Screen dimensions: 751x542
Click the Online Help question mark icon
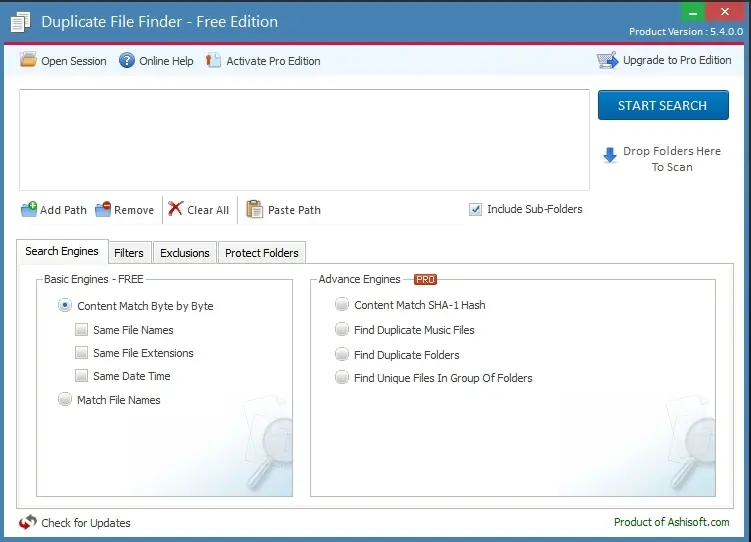[127, 60]
